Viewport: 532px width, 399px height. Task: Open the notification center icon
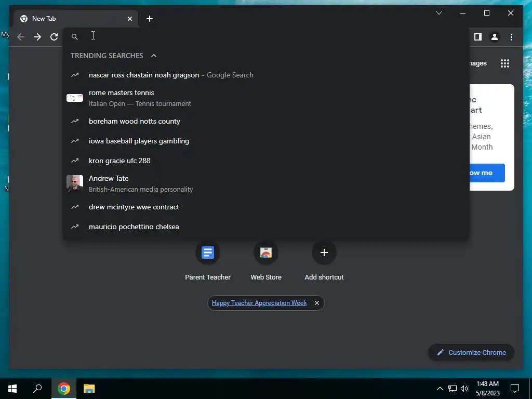pyautogui.click(x=515, y=389)
